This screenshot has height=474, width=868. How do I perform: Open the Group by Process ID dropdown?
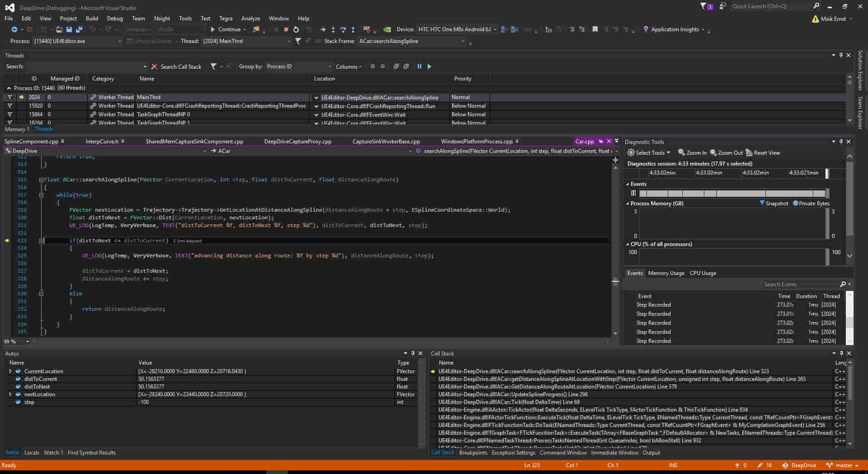(x=299, y=66)
